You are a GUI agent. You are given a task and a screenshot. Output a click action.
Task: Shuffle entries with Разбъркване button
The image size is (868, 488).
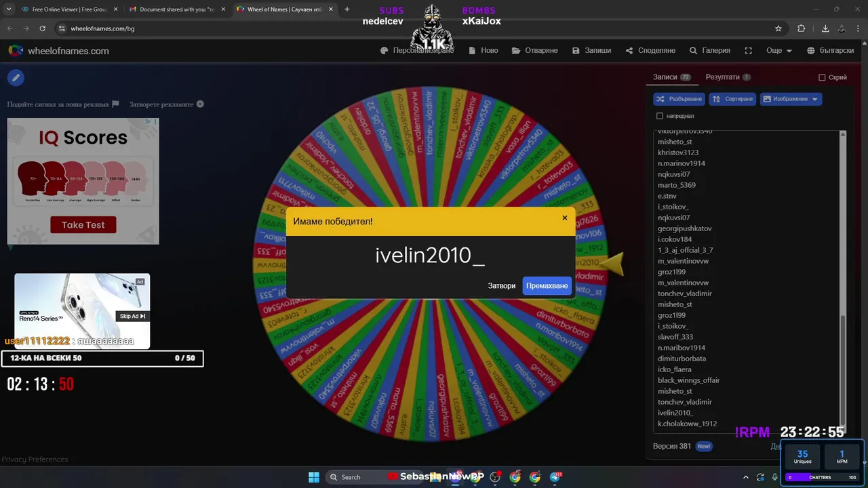679,99
